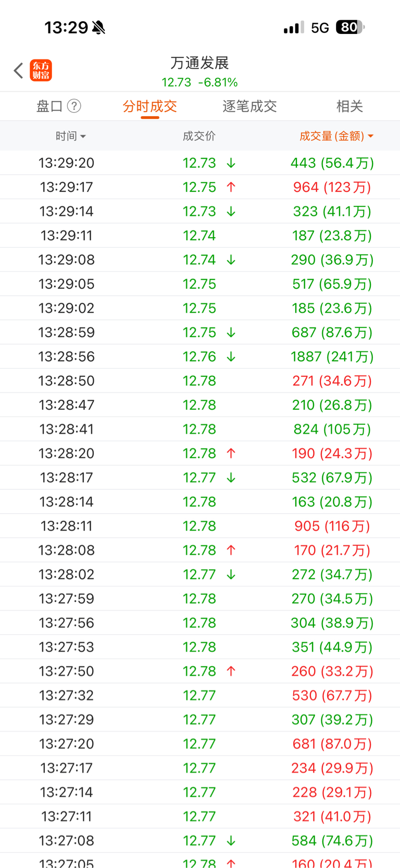Screen dimensions: 400x868
Task: Select the 13:28:56 trade row with 1887 volume
Action: pyautogui.click(x=200, y=357)
